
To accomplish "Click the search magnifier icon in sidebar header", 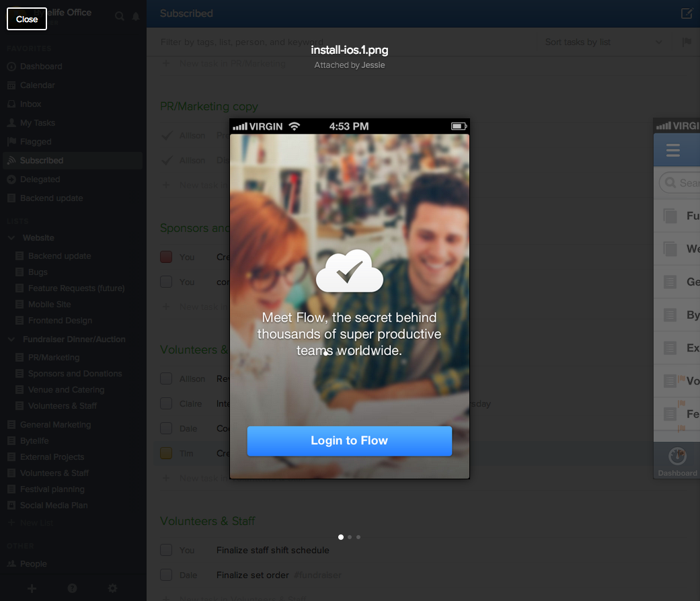I will point(119,17).
